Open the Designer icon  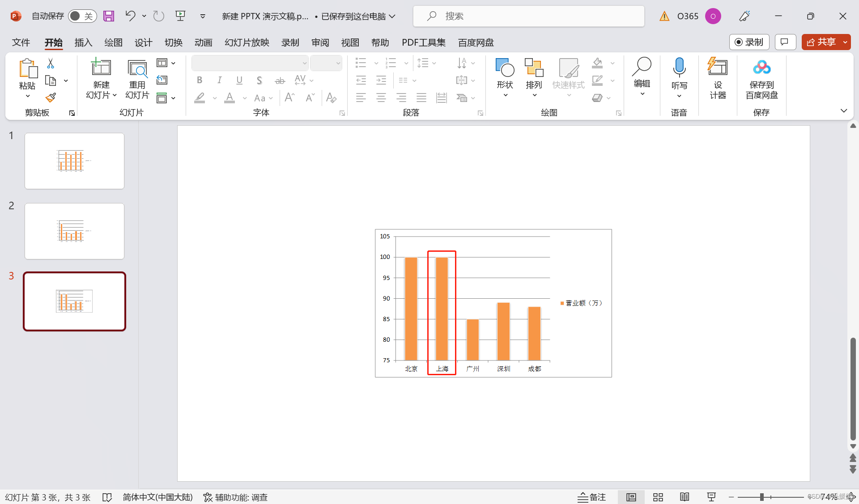(x=718, y=67)
